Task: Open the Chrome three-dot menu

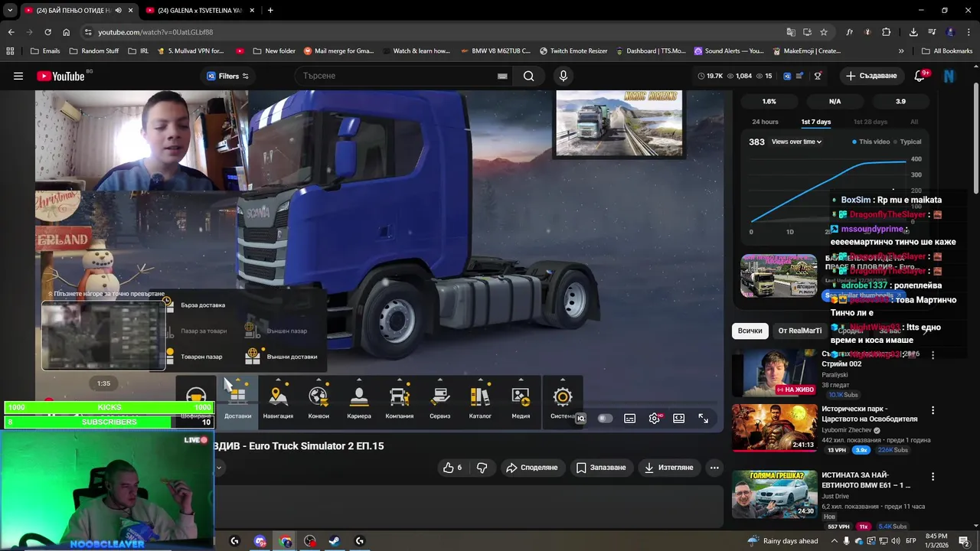Action: [969, 32]
